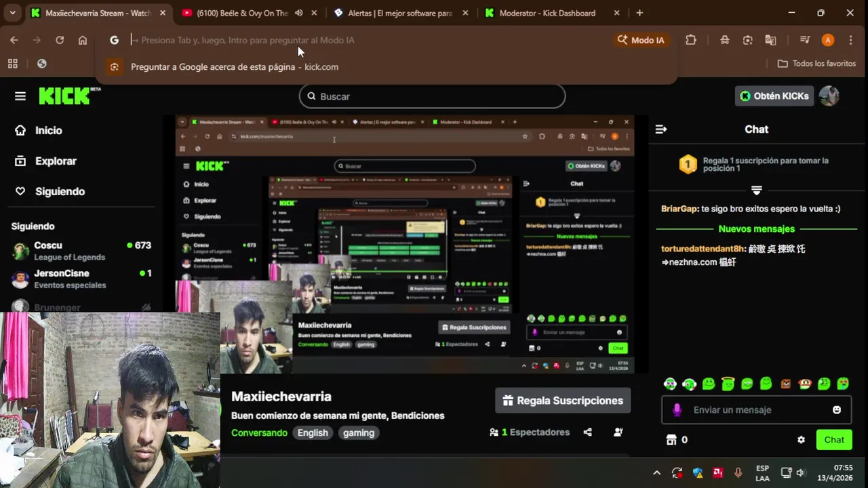Click the stream video player
Screen dimensions: 868x488
pyautogui.click(x=405, y=244)
